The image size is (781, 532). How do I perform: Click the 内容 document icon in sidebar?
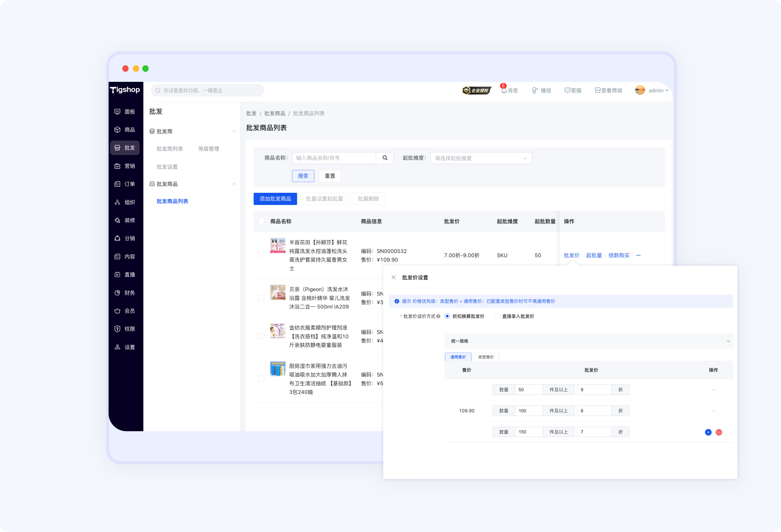[117, 257]
